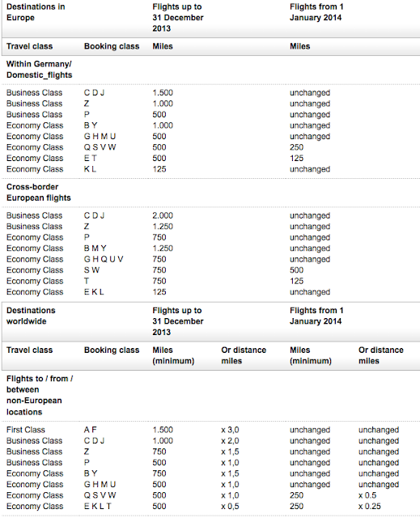
Task: Click the 'Destinations in Europe' header
Action: click(36, 12)
